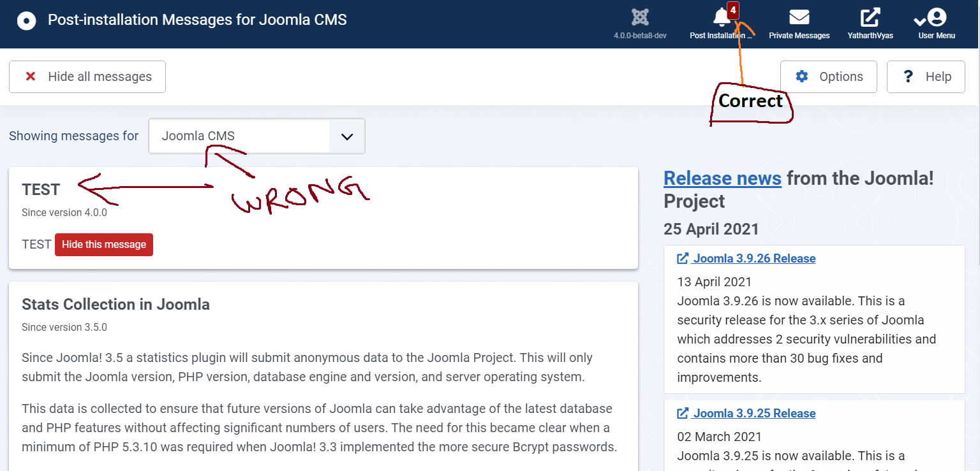Image resolution: width=980 pixels, height=471 pixels.
Task: Click the Joomla logo version icon
Action: [x=640, y=17]
